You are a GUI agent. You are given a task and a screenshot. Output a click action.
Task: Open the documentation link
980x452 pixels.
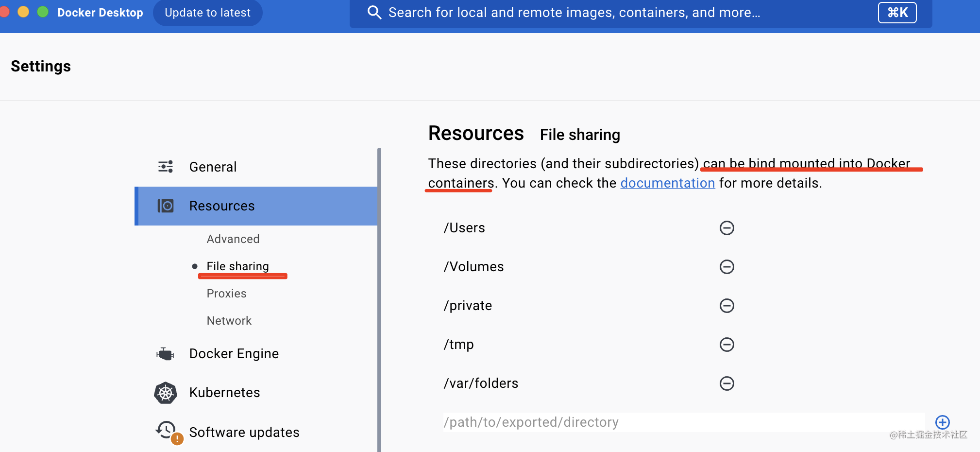click(x=667, y=183)
